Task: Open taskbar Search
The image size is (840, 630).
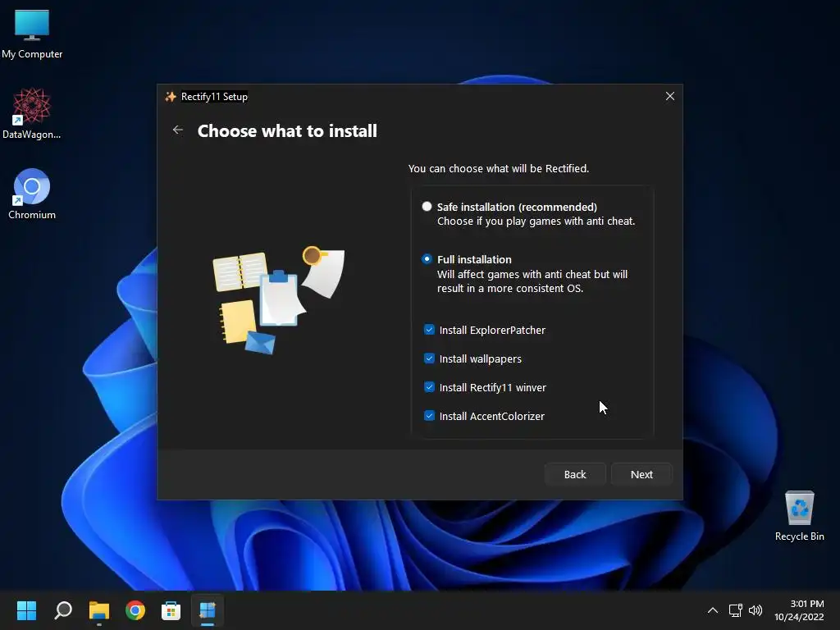Action: coord(63,610)
